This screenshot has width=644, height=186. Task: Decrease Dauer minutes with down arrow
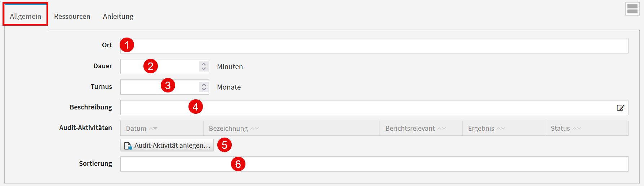[x=204, y=69]
